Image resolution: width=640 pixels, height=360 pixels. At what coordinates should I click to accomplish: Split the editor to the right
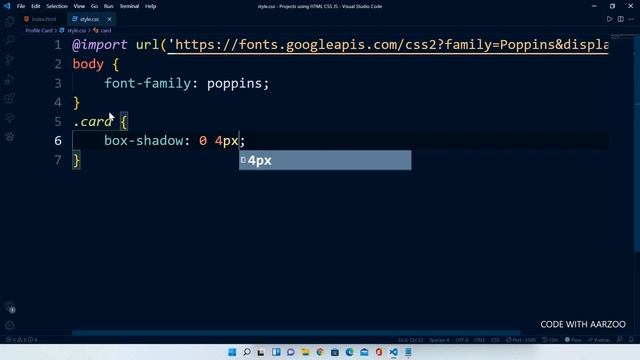620,19
